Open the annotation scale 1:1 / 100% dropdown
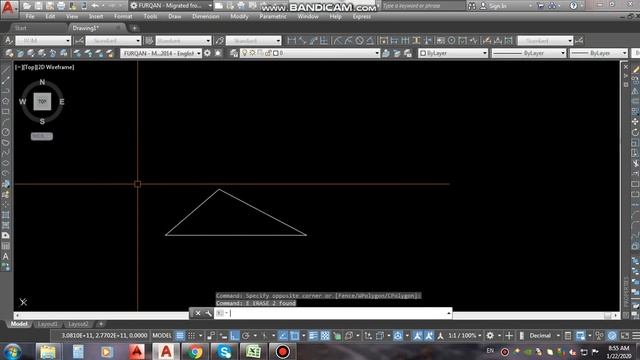Screen dimensions: 640x360 465,336
